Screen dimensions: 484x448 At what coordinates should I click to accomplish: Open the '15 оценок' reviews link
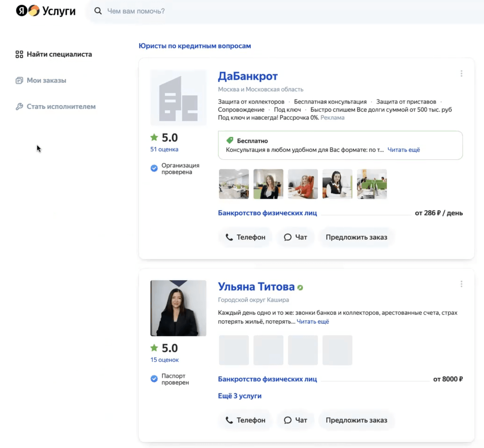tap(165, 360)
